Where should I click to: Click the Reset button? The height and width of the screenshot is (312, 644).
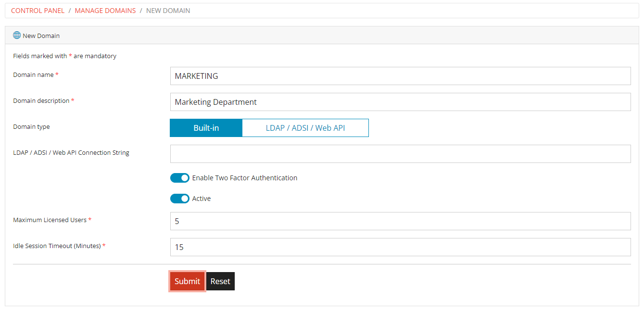click(x=220, y=281)
